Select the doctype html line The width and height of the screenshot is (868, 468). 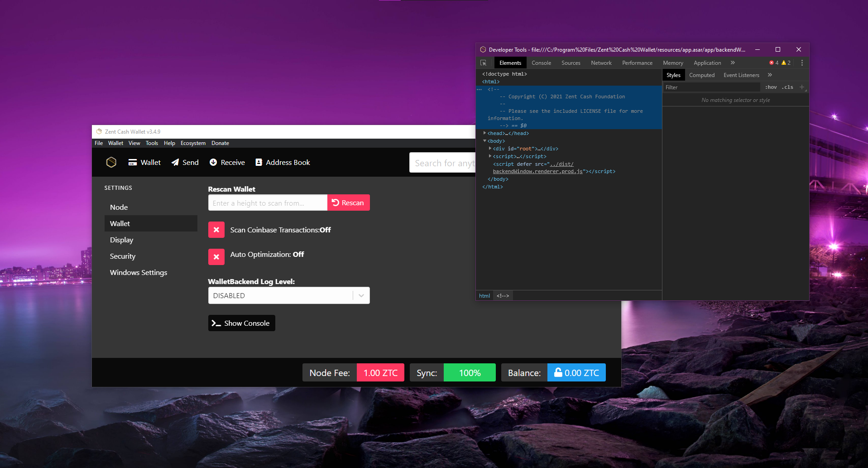tap(504, 74)
